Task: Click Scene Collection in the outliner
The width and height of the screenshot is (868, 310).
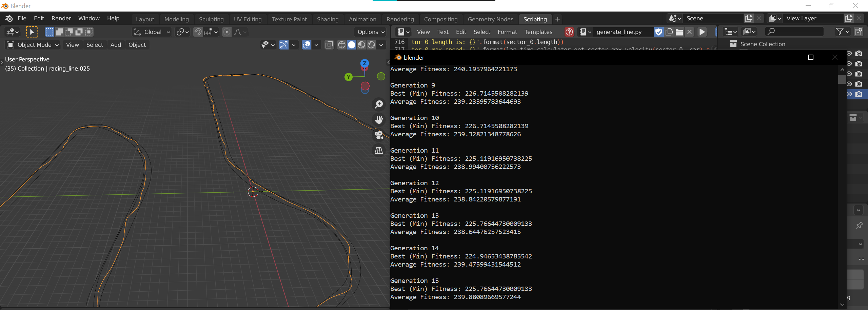Action: pyautogui.click(x=763, y=44)
